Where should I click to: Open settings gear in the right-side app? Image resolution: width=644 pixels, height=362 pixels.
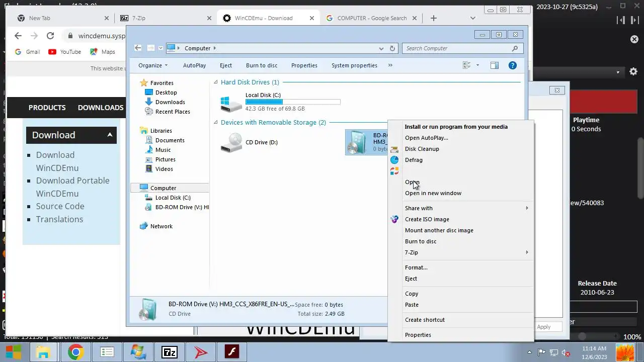click(x=633, y=72)
